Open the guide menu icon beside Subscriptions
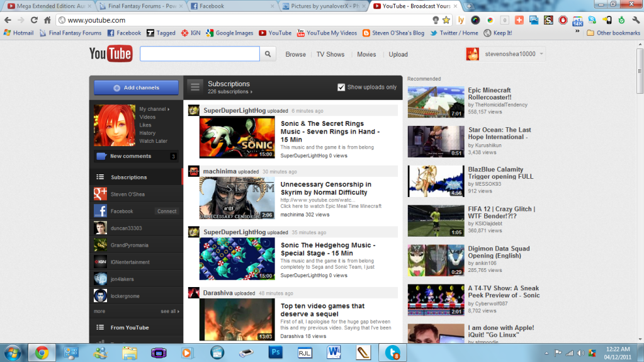This screenshot has width=644, height=362. [195, 87]
